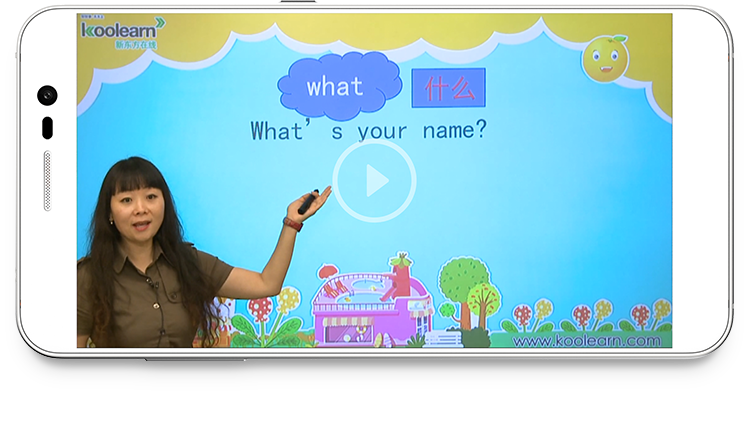The height and width of the screenshot is (444, 750).
Task: Click the small orange fruit tree
Action: click(x=485, y=300)
